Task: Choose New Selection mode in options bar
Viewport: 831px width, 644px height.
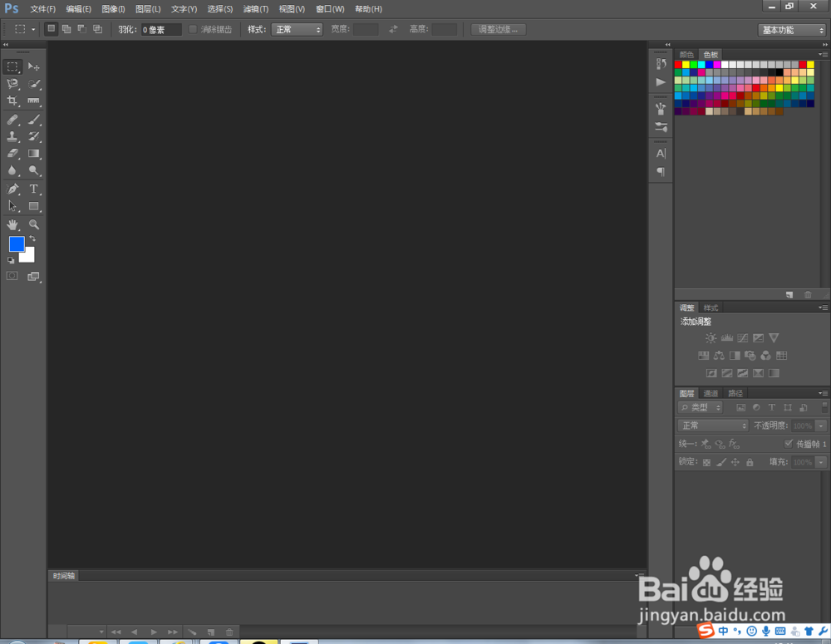Action: [x=51, y=29]
